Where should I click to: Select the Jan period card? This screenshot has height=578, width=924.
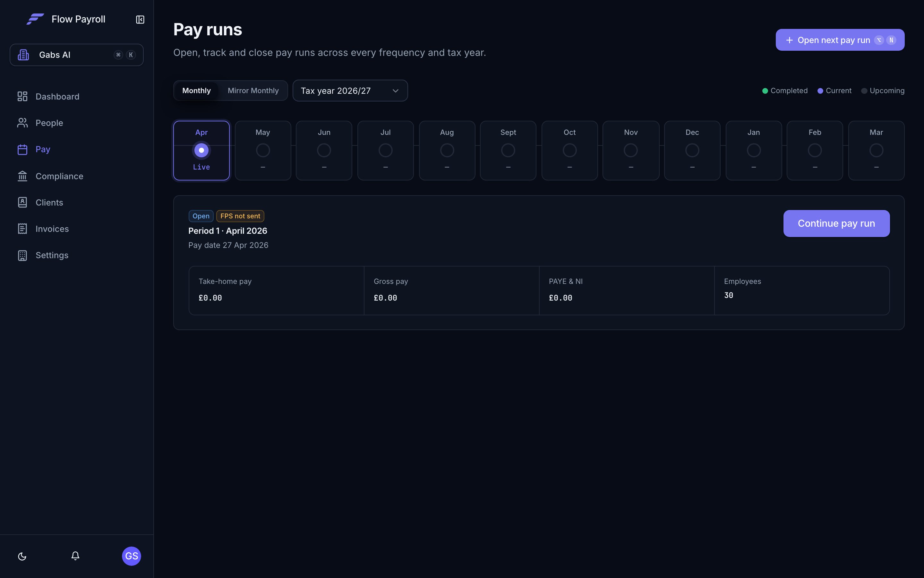click(x=754, y=151)
